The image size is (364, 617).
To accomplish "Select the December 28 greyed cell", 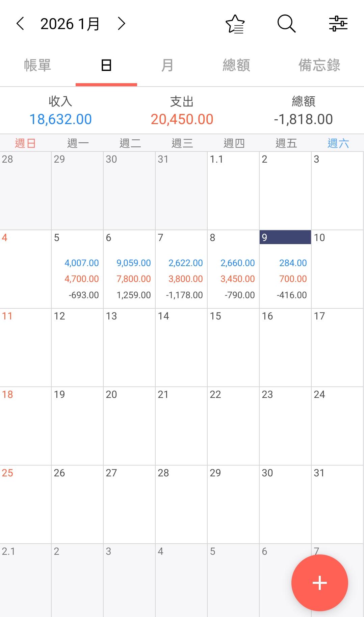I will [26, 191].
